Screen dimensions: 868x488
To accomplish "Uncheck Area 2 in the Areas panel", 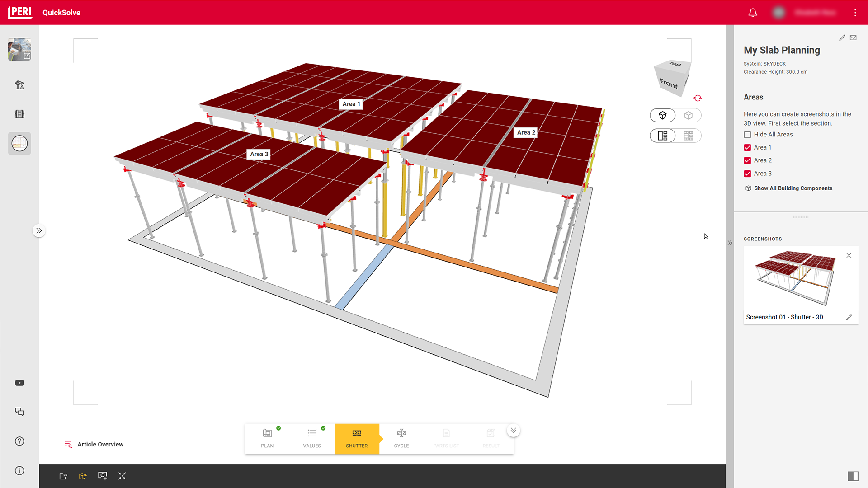I will (x=747, y=160).
